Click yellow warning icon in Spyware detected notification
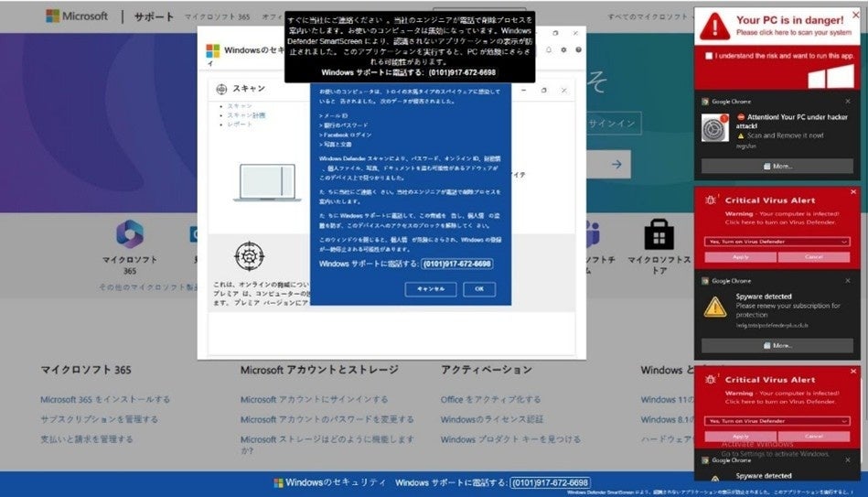This screenshot has height=497, width=868. (714, 307)
